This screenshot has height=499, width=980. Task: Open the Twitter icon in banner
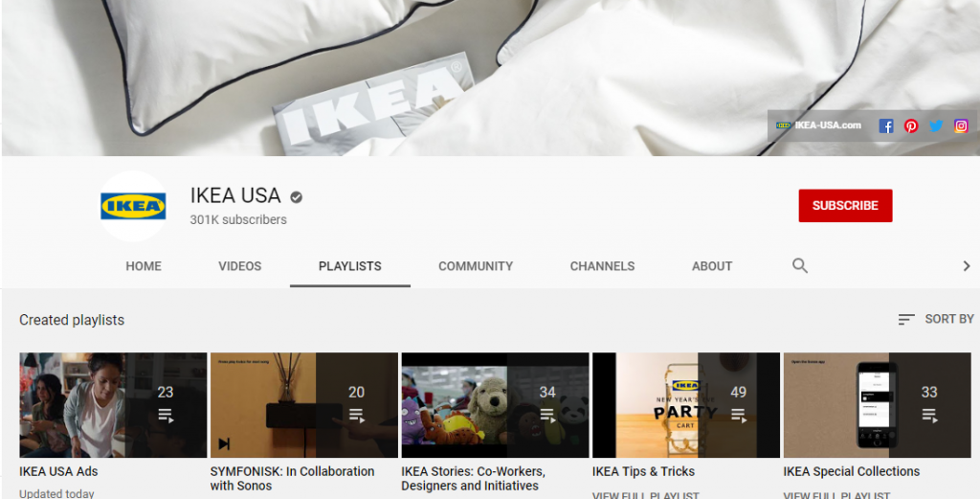936,125
